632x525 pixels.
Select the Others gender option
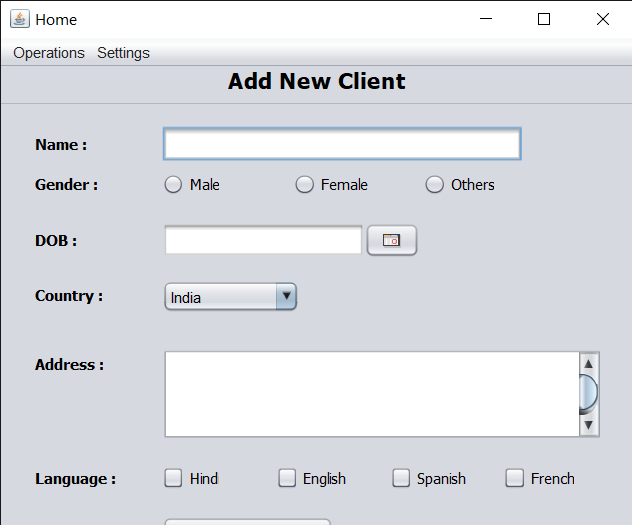pos(434,185)
